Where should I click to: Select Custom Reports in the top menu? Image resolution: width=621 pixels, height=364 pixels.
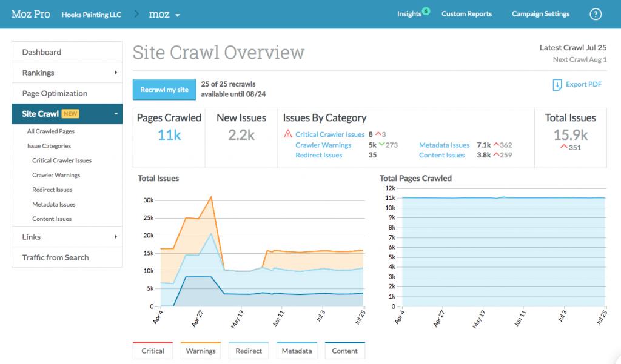click(x=466, y=13)
